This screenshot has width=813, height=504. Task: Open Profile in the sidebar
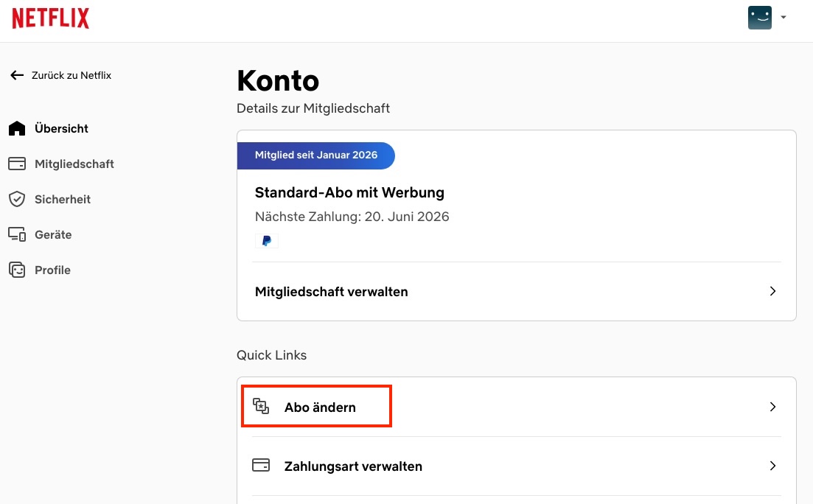[x=52, y=270]
